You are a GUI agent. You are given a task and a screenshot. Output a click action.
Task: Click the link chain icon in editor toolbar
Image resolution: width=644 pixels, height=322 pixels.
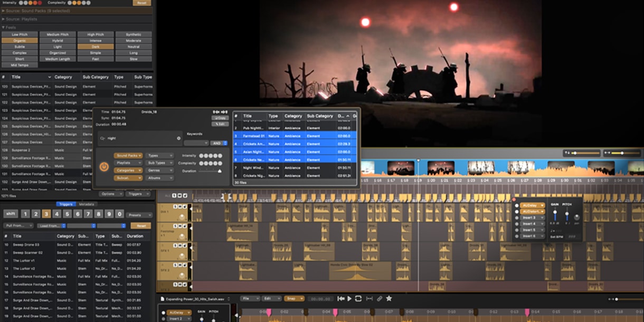coord(379,299)
